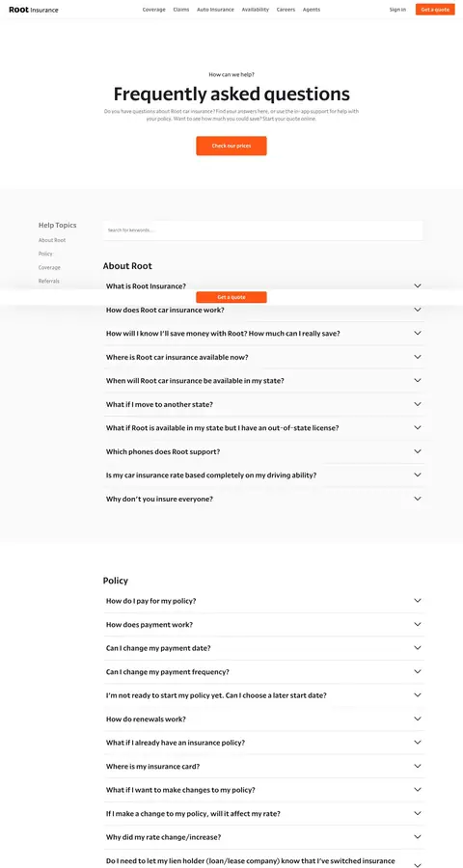This screenshot has height=868, width=463.
Task: Expand chevron for rate based on driving ability
Action: pos(418,475)
